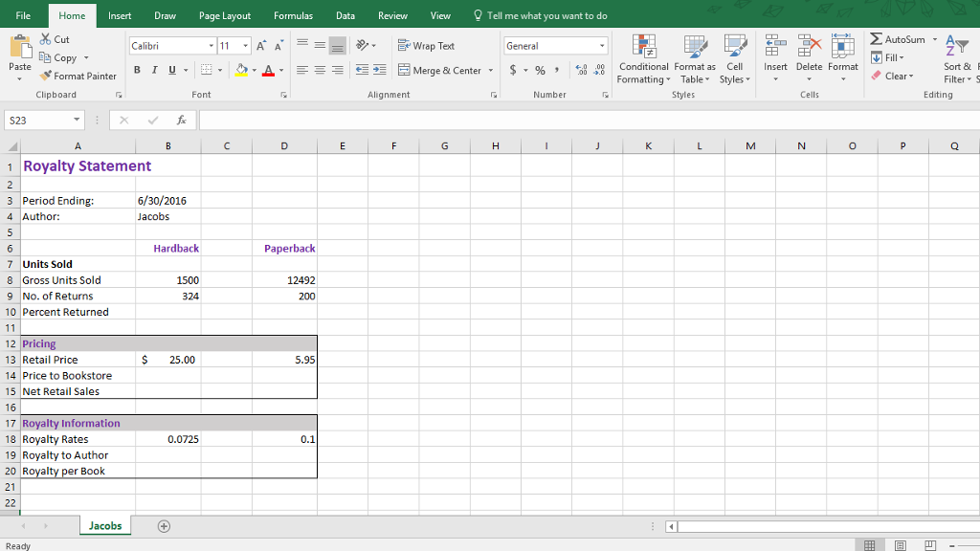Click the Merge & Center icon
The height and width of the screenshot is (551, 980).
pos(404,70)
